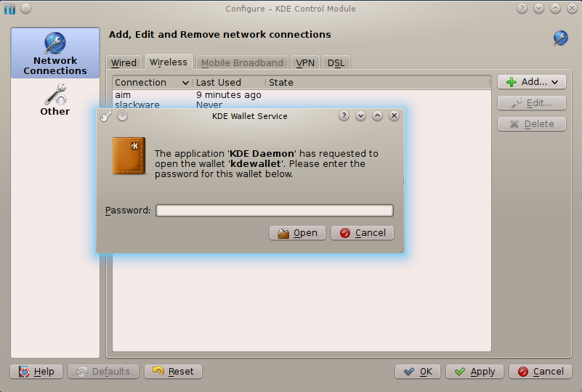Click the Delete connection button
The width and height of the screenshot is (582, 392).
click(532, 124)
